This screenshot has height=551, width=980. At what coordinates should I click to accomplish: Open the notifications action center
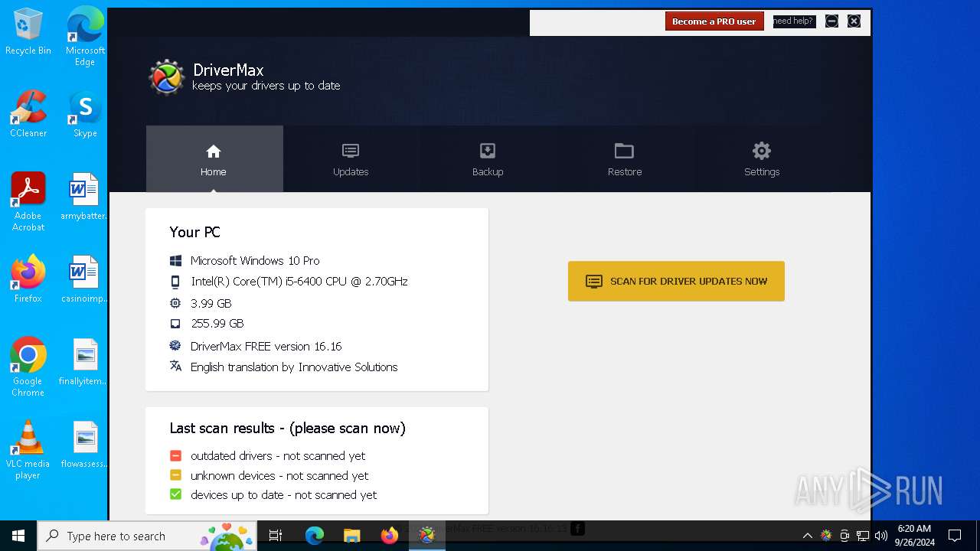[x=955, y=536]
